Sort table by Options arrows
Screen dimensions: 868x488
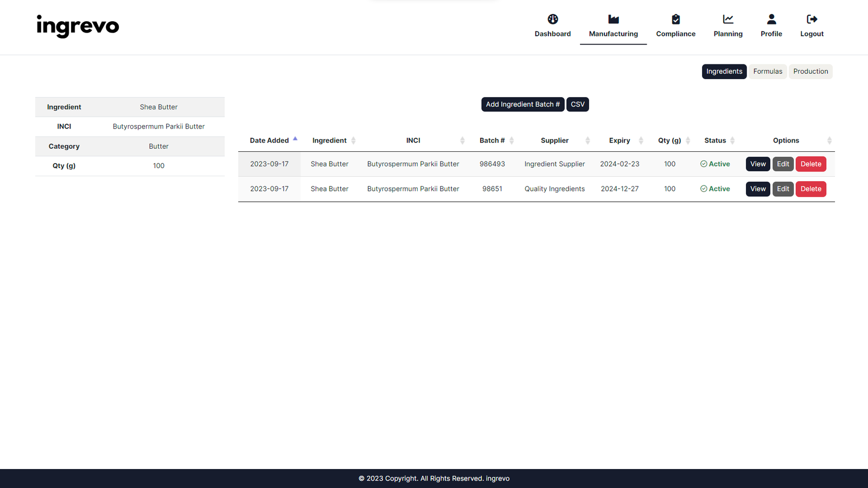coord(829,140)
